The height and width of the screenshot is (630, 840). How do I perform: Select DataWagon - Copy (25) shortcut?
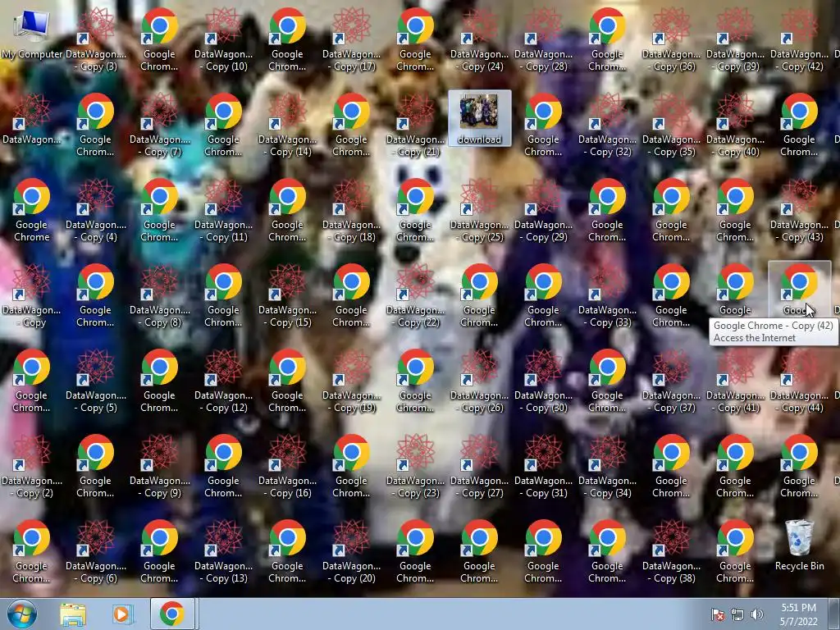coord(479,209)
